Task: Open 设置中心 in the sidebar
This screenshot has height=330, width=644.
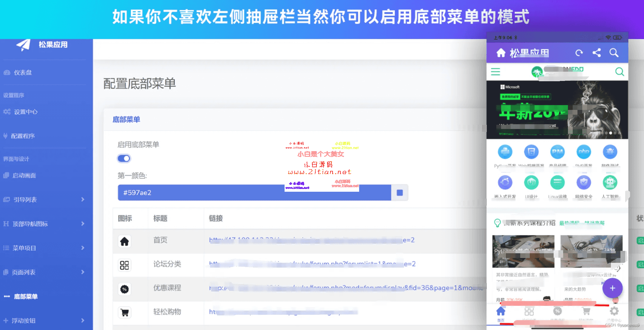Action: [26, 112]
